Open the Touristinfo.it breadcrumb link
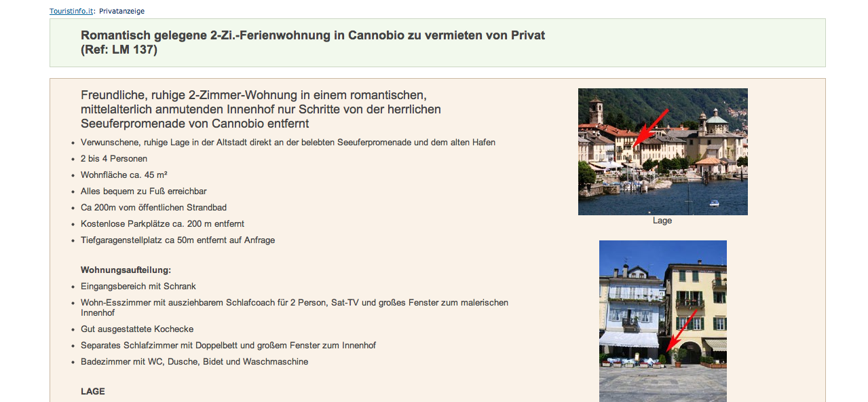The height and width of the screenshot is (402, 868). coord(71,11)
